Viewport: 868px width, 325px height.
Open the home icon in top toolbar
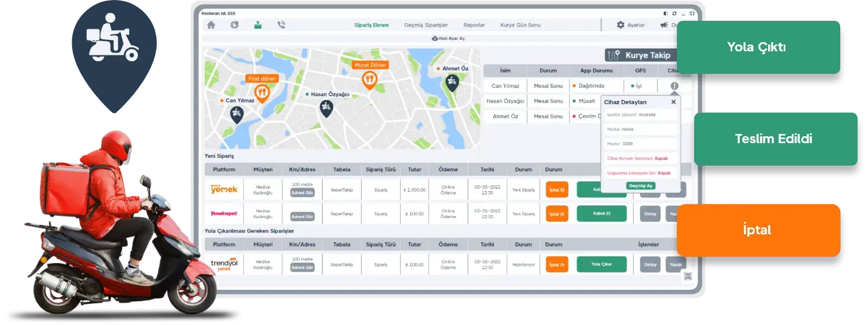pyautogui.click(x=211, y=25)
